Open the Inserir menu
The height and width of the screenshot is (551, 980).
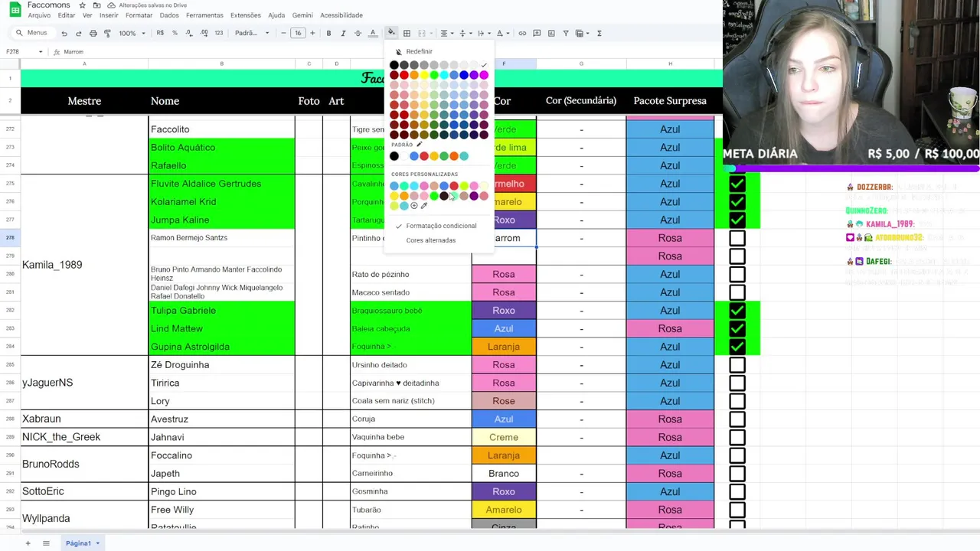click(x=109, y=15)
